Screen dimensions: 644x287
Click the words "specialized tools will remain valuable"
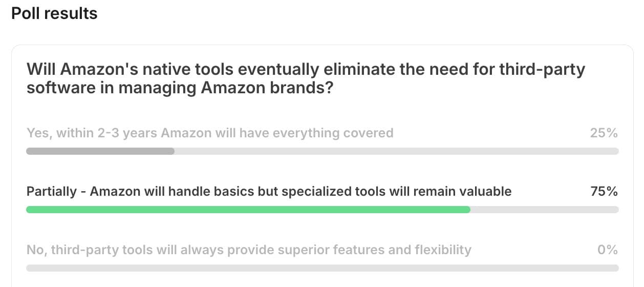[x=397, y=192]
